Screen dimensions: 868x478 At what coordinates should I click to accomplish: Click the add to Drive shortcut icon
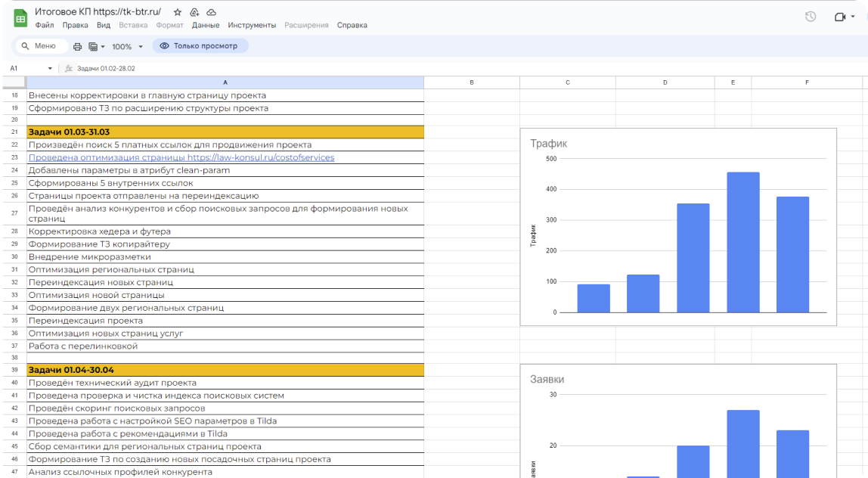[x=194, y=13]
